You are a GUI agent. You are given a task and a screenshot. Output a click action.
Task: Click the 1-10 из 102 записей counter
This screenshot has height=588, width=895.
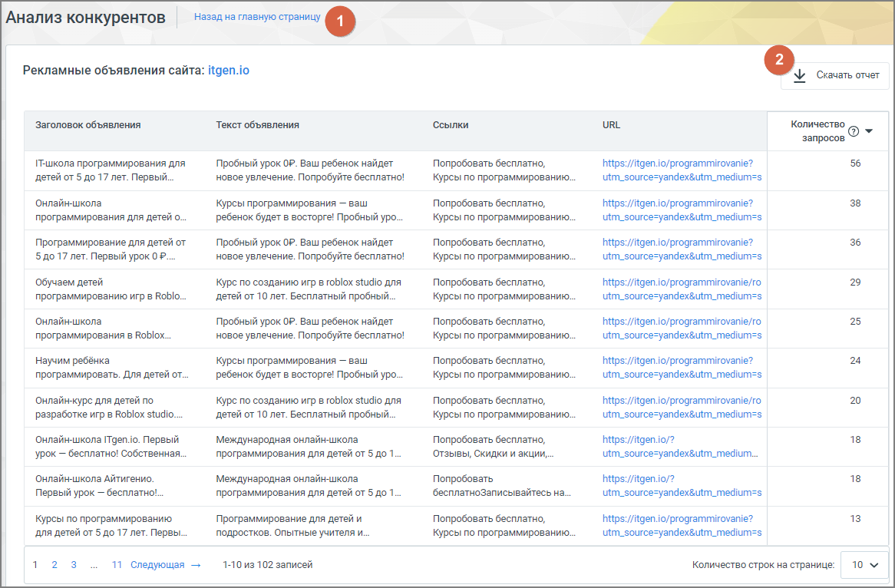tap(268, 565)
